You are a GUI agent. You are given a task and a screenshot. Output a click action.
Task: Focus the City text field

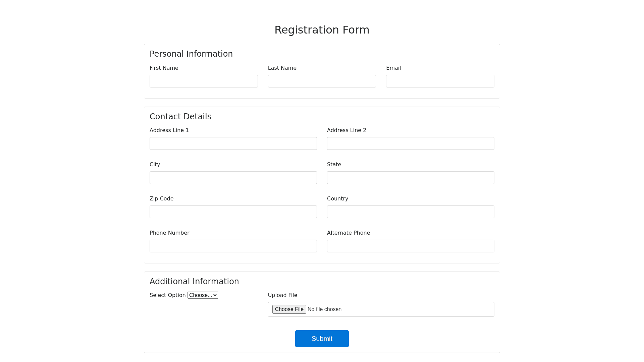coord(233,178)
